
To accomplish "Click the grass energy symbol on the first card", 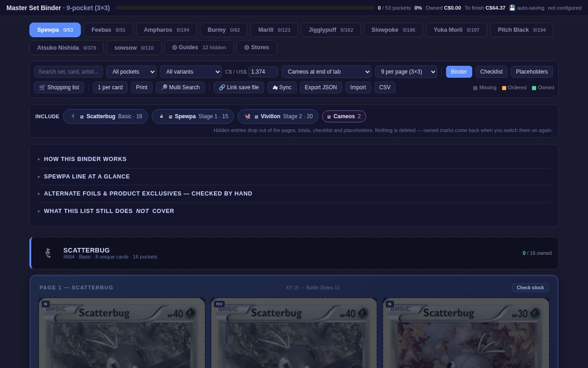I will click(x=190, y=313).
